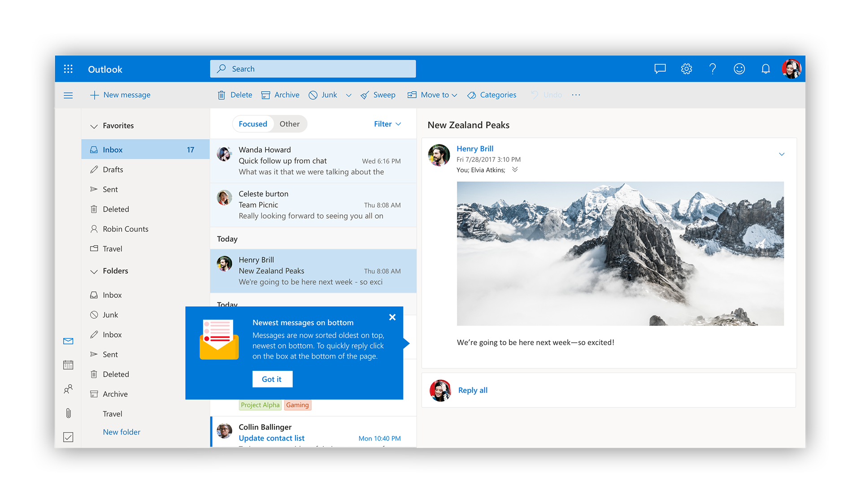Screen dimensions: 861x504
Task: Open Categories tag option
Action: (491, 95)
